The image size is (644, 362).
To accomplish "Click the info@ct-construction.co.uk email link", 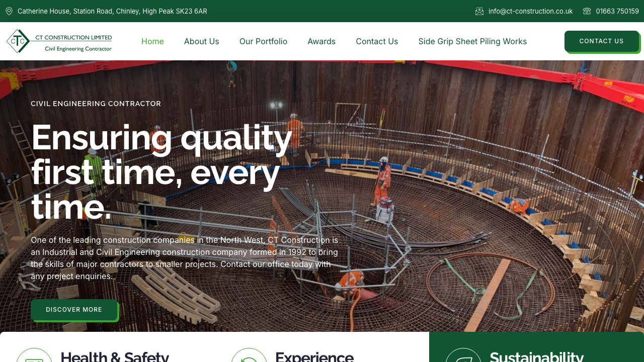I will coord(530,11).
